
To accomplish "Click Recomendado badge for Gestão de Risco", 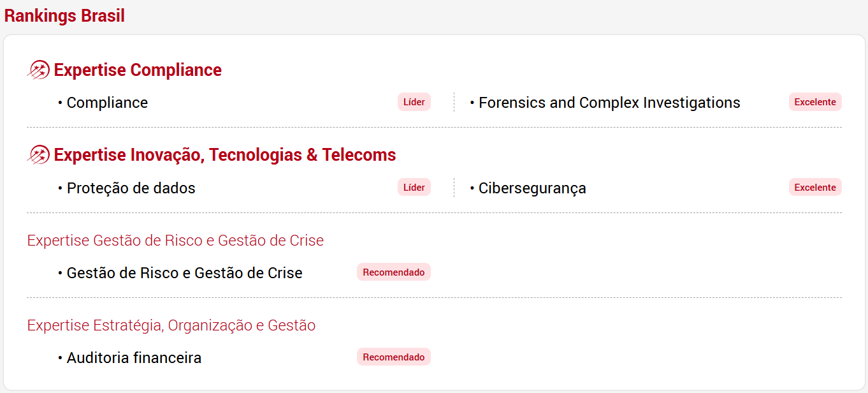I will click(x=394, y=272).
